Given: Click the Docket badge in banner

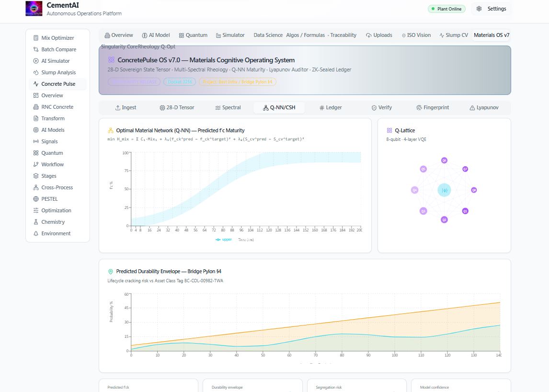Looking at the screenshot, I should click(x=180, y=82).
